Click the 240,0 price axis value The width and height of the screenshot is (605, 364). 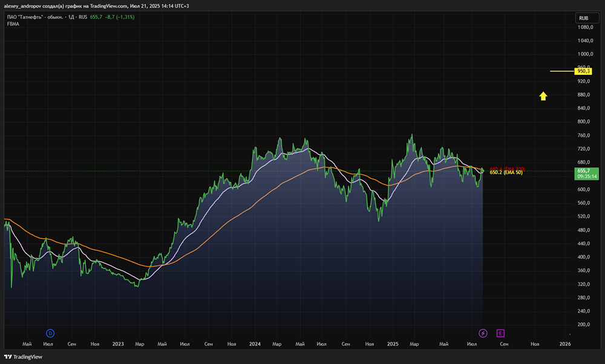pos(584,311)
